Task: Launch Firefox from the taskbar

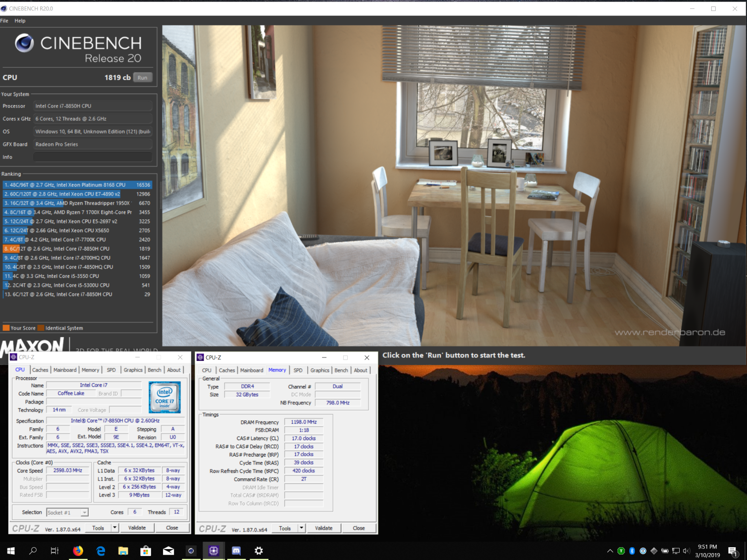Action: pyautogui.click(x=78, y=551)
